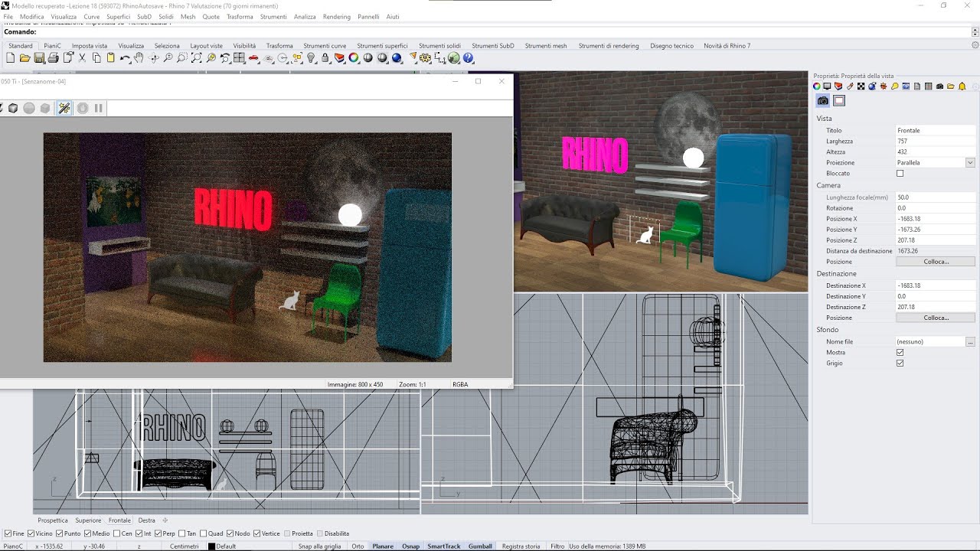Toggle the Mostra checkbox
The height and width of the screenshot is (551, 980).
pyautogui.click(x=900, y=353)
